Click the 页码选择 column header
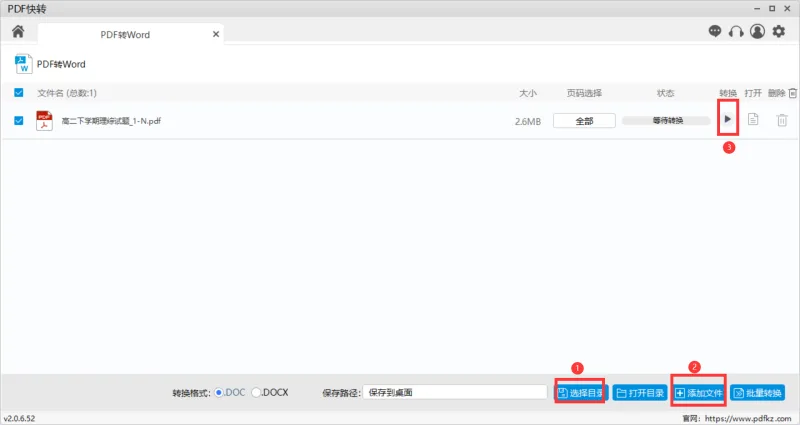 click(584, 93)
